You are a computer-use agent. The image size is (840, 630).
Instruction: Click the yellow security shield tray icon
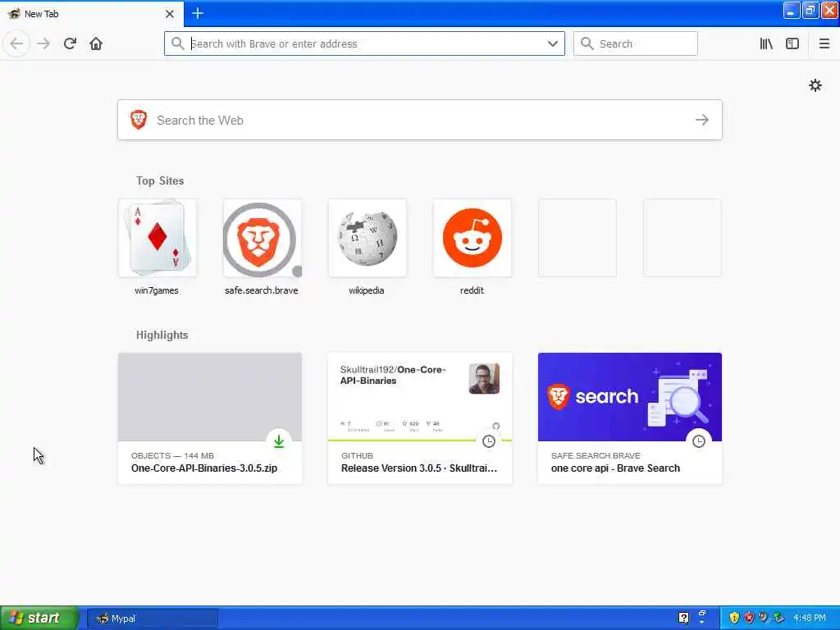tap(734, 618)
